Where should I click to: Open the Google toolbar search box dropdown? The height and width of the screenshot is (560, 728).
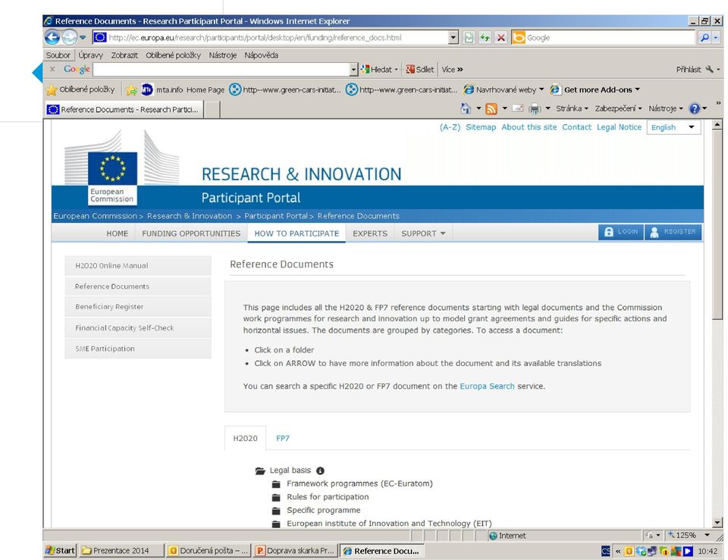(x=353, y=69)
